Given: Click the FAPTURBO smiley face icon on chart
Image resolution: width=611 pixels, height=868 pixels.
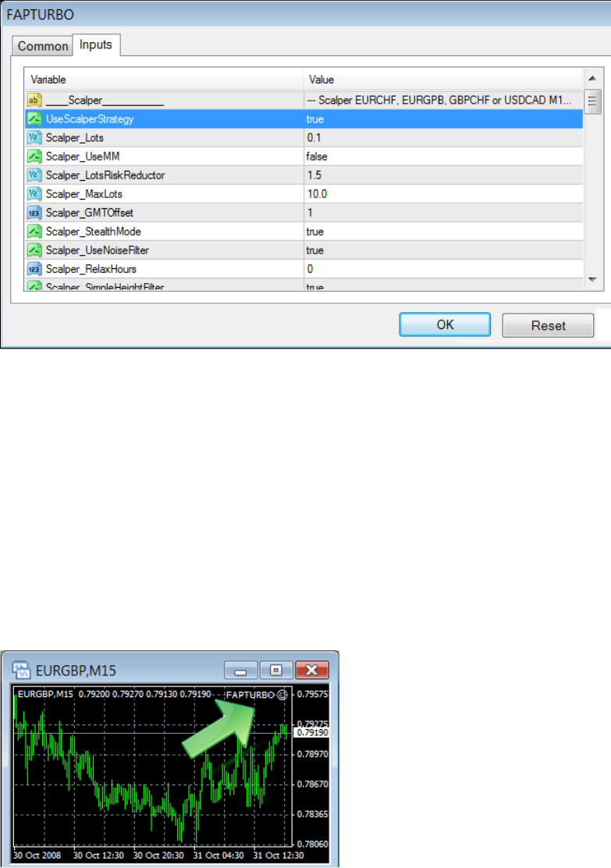Looking at the screenshot, I should coord(282,695).
